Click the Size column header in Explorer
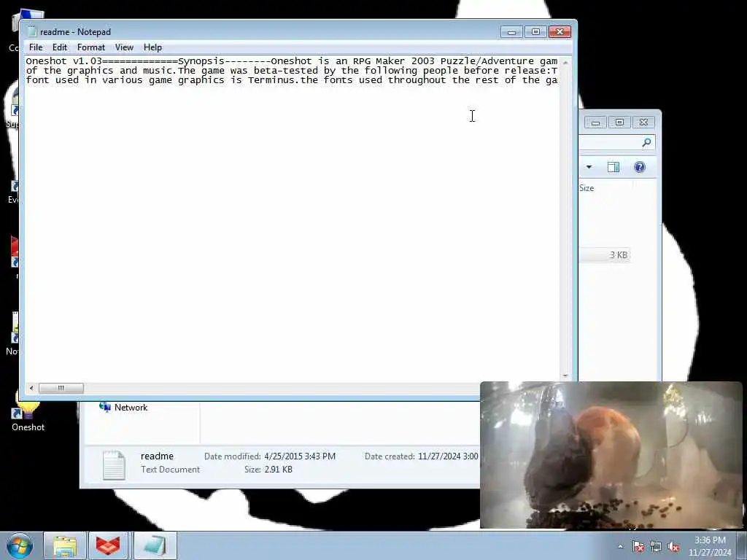 (587, 188)
